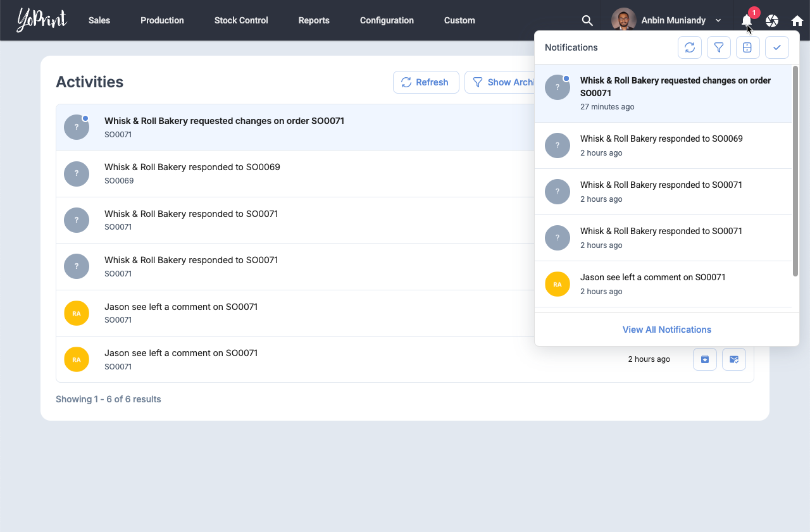Click View All Notifications link

click(x=666, y=330)
